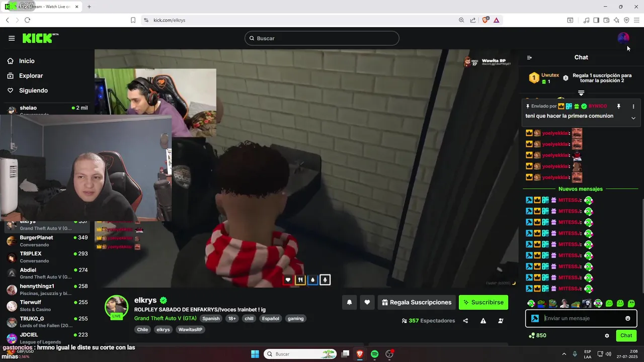
Task: Jump to Nuevos mensajes in chat
Action: click(581, 189)
